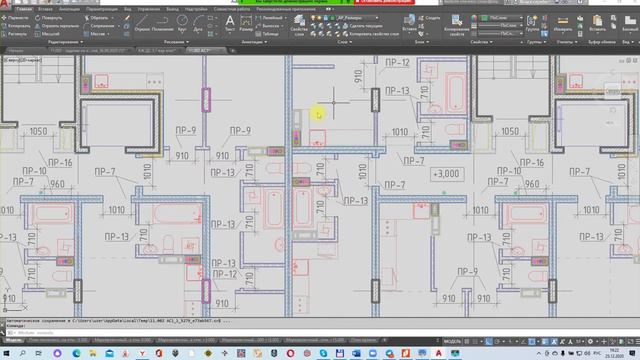Toggle the layer lock icon in layer dropdown

(326, 18)
